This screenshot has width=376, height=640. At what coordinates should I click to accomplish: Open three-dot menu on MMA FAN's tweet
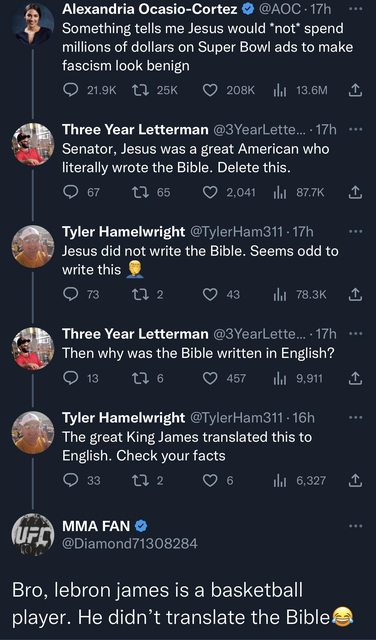(356, 526)
